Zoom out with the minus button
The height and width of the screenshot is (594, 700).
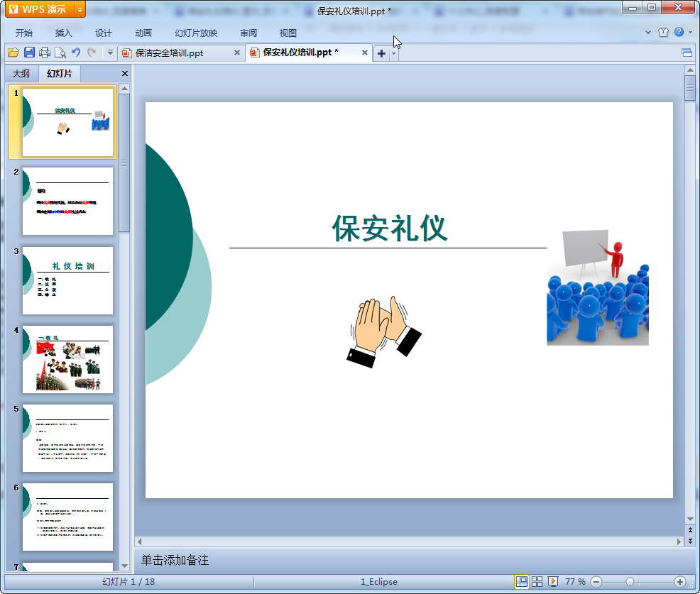tap(596, 582)
